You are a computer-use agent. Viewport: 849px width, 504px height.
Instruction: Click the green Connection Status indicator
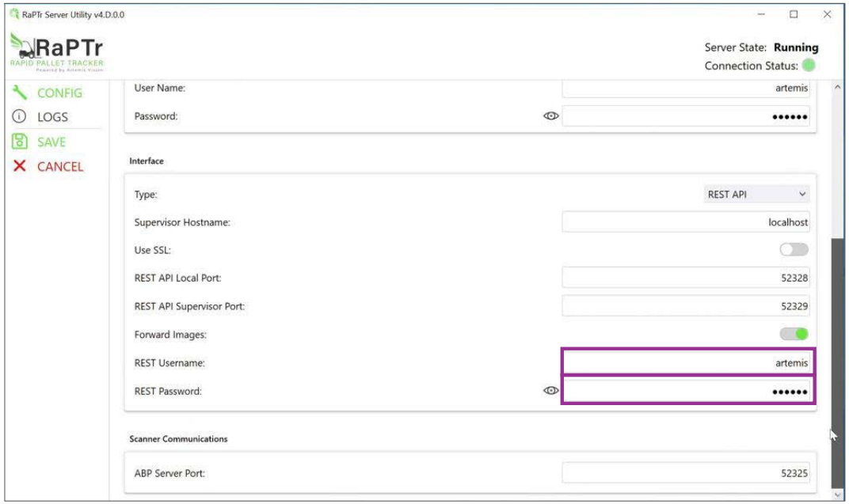coord(809,66)
